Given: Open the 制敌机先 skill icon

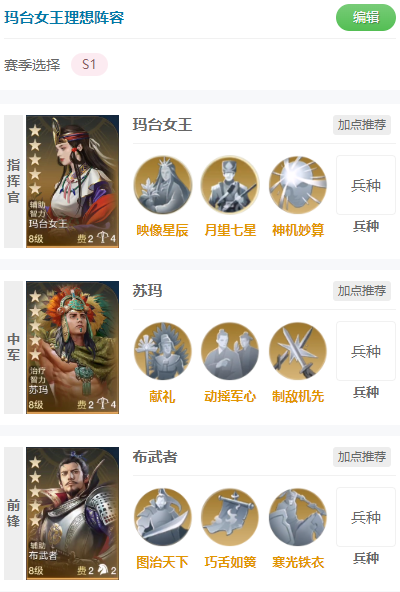Looking at the screenshot, I should (x=298, y=351).
